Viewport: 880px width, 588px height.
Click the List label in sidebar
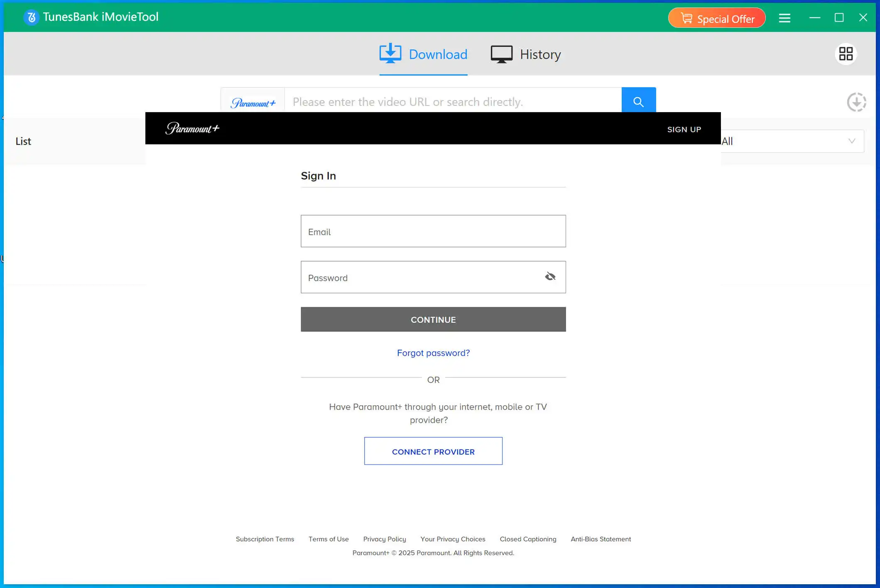click(23, 142)
